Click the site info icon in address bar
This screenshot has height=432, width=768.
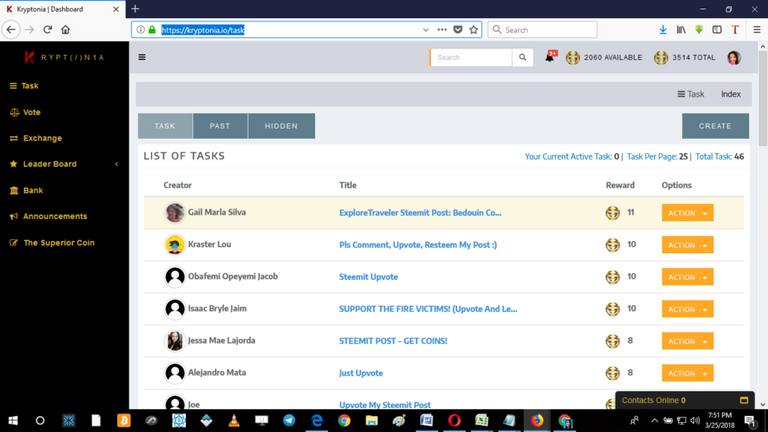coord(141,30)
